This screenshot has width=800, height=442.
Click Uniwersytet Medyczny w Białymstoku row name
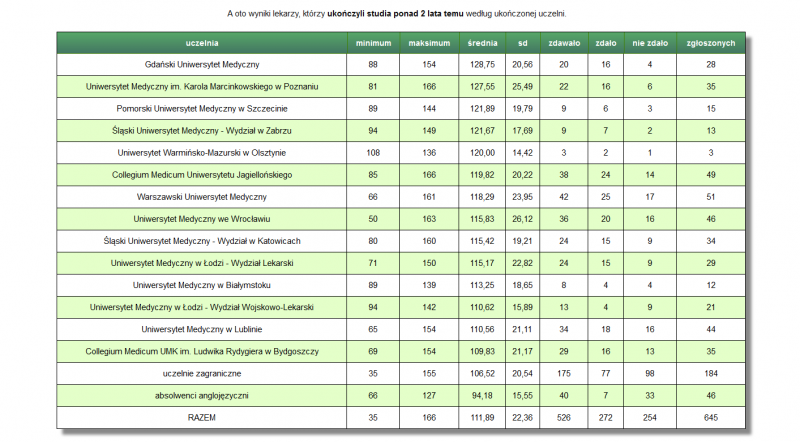(x=202, y=284)
